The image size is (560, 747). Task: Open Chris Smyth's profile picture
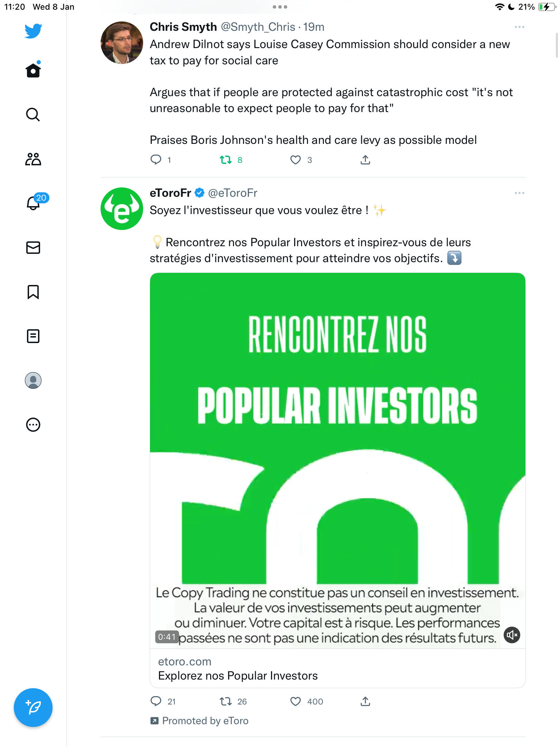point(122,43)
